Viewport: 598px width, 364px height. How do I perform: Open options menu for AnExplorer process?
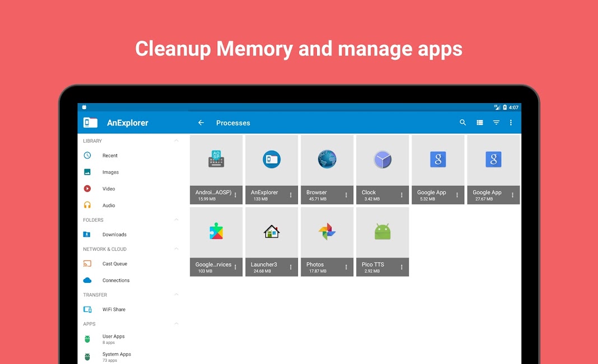click(291, 195)
